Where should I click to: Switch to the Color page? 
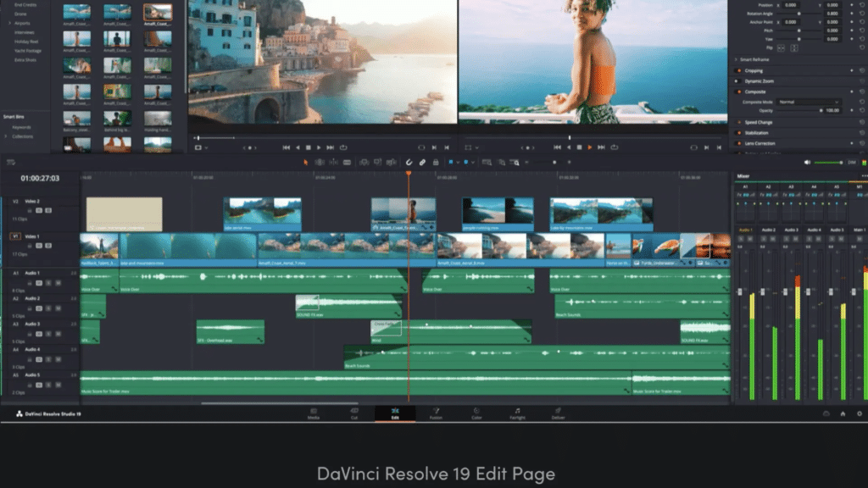pos(476,413)
